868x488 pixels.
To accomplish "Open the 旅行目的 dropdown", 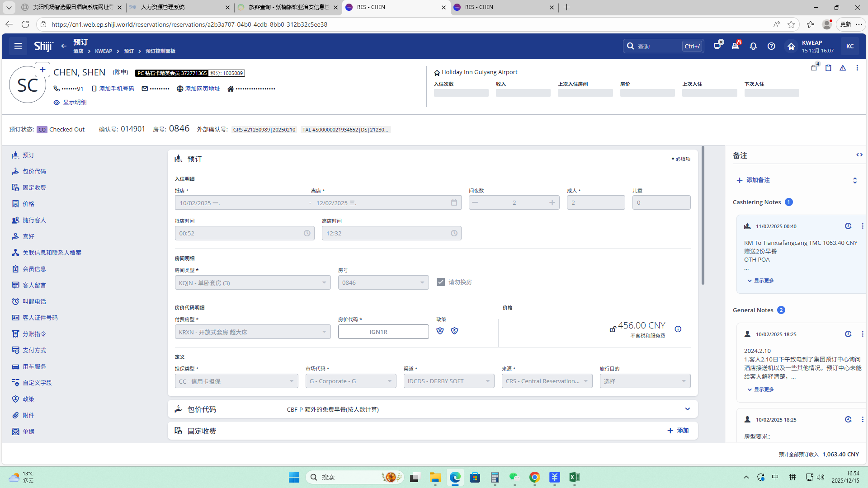I will click(645, 381).
